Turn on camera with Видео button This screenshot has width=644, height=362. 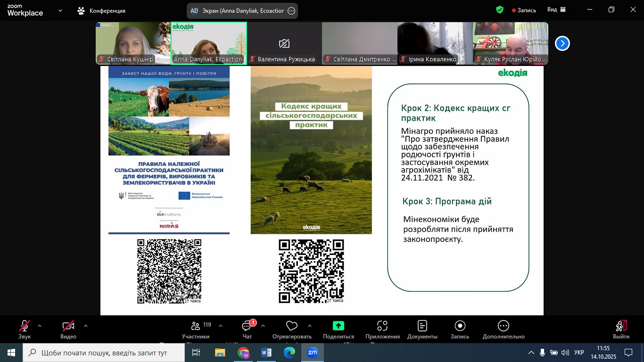tap(68, 329)
